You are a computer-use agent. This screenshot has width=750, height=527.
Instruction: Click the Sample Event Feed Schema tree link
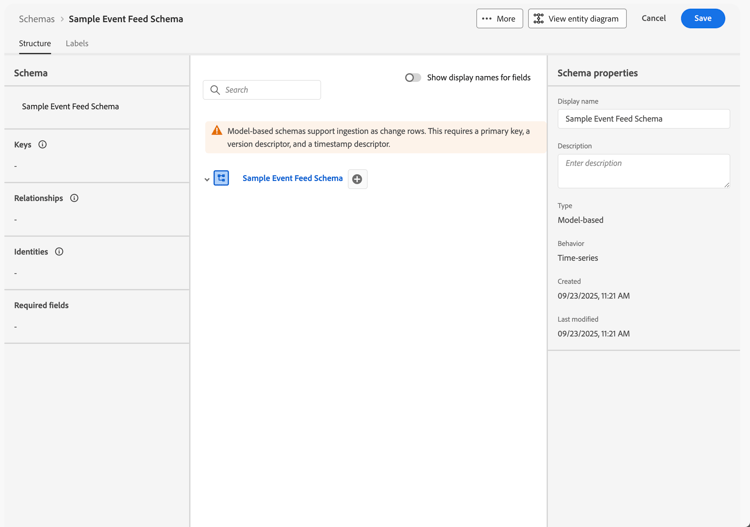coord(292,178)
